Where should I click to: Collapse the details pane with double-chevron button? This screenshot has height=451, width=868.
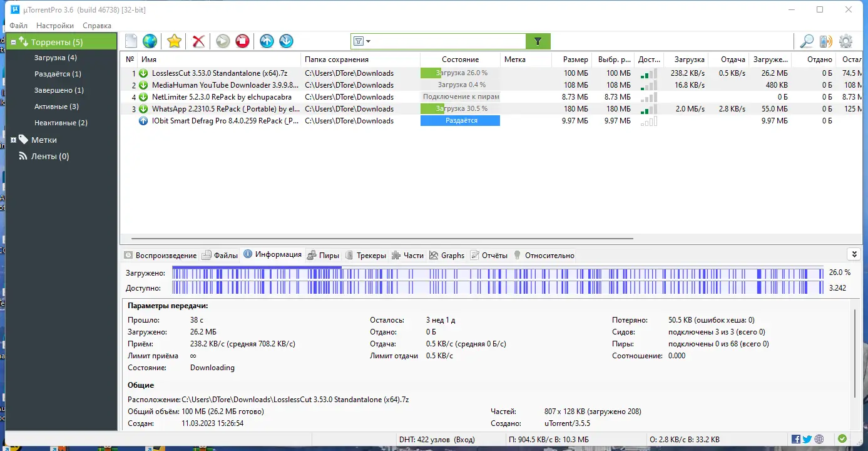[x=854, y=254]
